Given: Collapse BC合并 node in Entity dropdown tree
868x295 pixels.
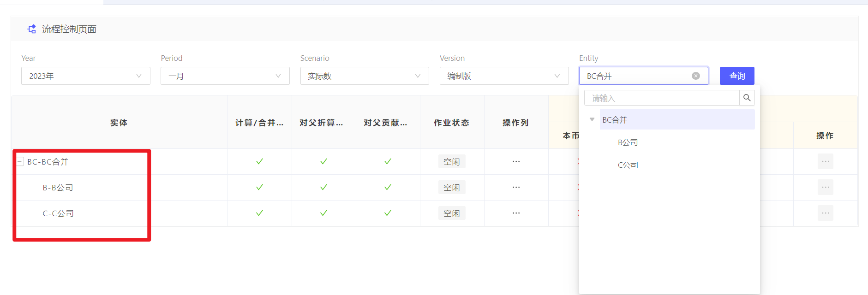Looking at the screenshot, I should coord(592,120).
